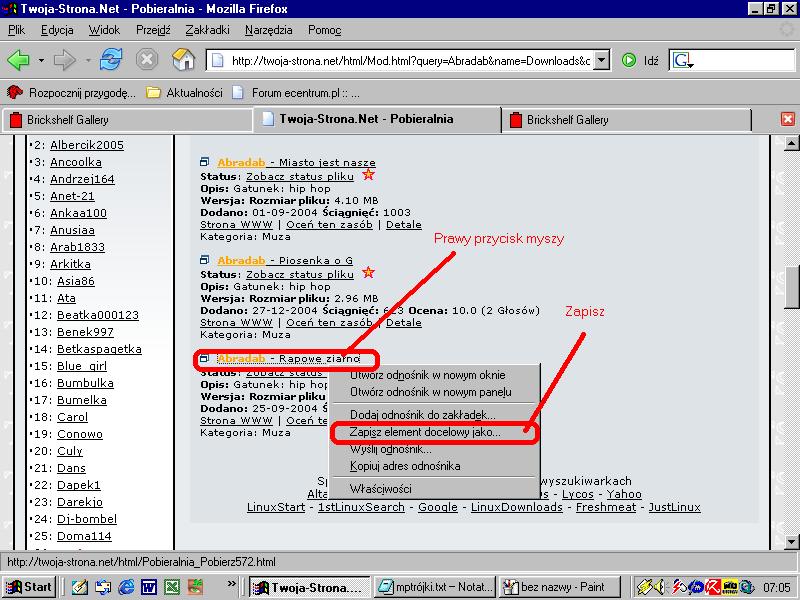
Task: Select the Twoja-Strona.Net - Pobieralnia tab
Action: [378, 119]
